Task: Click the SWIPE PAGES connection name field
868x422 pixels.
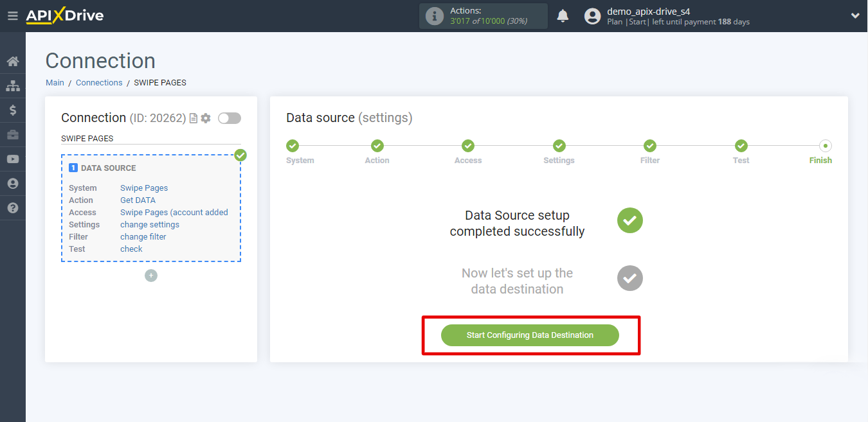Action: (x=151, y=138)
